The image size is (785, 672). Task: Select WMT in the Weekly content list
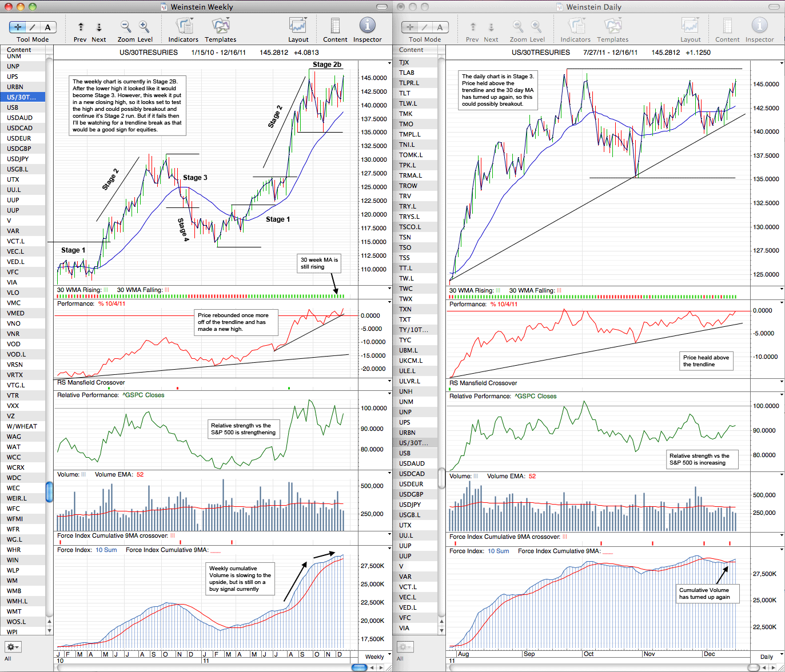click(23, 611)
